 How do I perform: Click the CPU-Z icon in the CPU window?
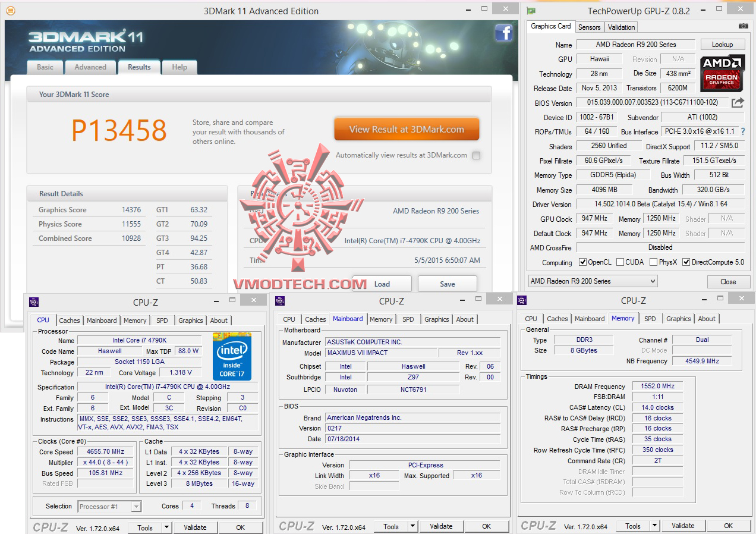click(34, 302)
